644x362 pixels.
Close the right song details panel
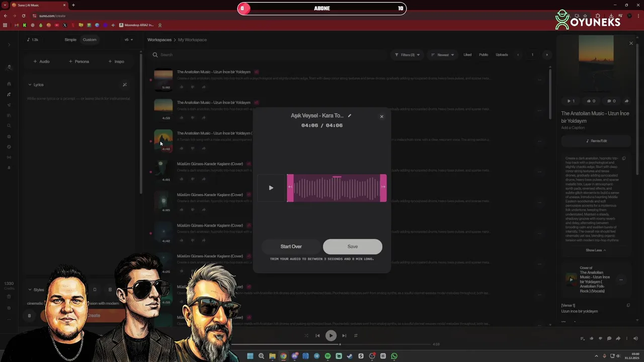click(631, 44)
